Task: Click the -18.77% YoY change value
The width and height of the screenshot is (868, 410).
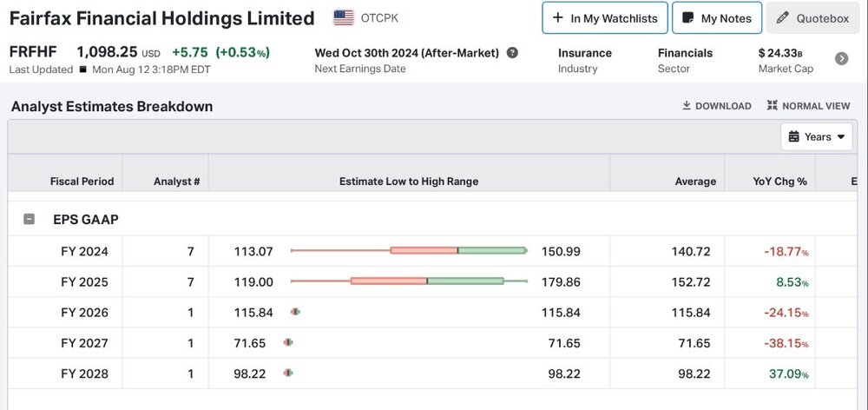Action: (x=786, y=252)
